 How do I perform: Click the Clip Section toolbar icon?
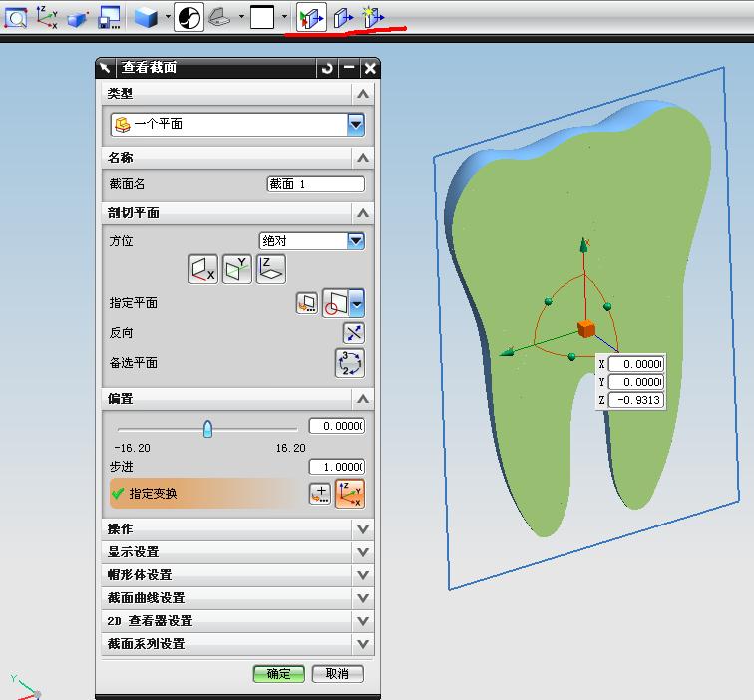tap(343, 18)
